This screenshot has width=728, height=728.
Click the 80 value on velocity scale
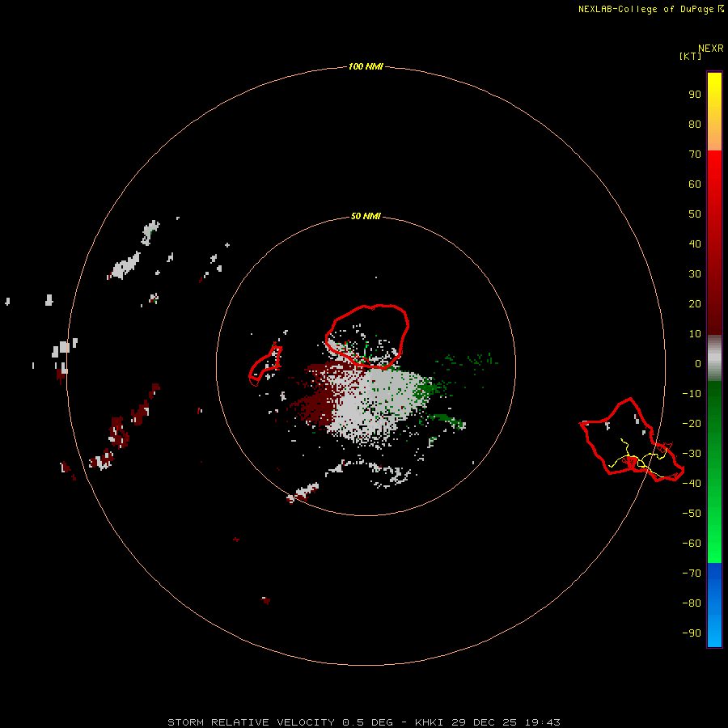point(695,124)
